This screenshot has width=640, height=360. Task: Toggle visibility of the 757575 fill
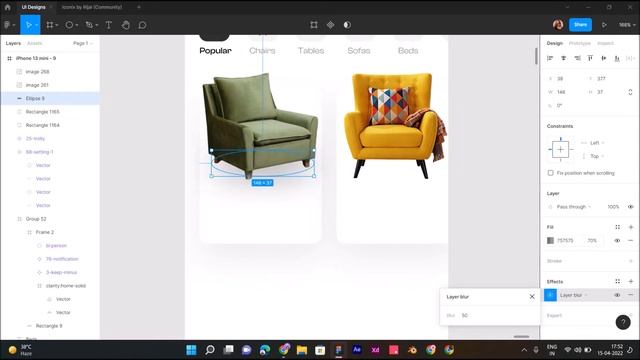617,240
